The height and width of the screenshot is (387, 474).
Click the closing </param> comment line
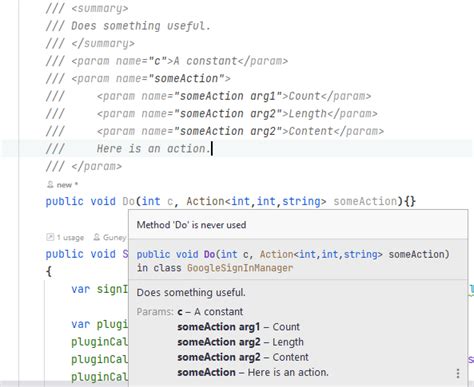coord(84,166)
